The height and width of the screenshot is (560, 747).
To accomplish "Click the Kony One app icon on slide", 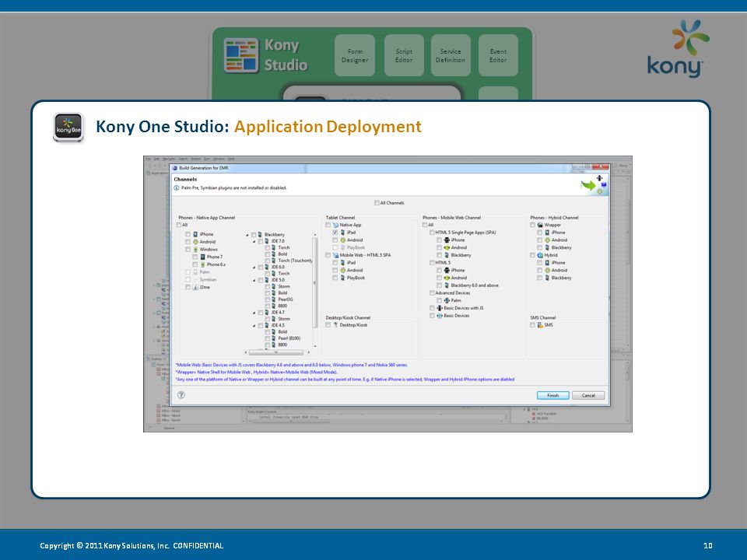I will (68, 127).
